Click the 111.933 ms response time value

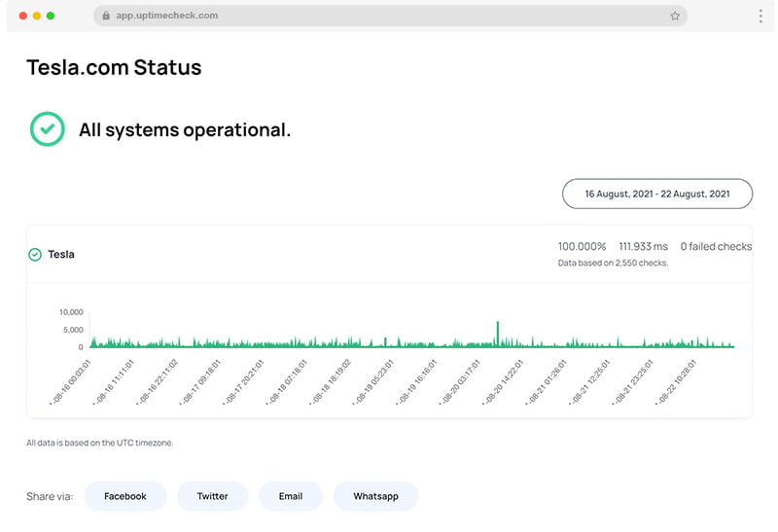[x=643, y=247]
